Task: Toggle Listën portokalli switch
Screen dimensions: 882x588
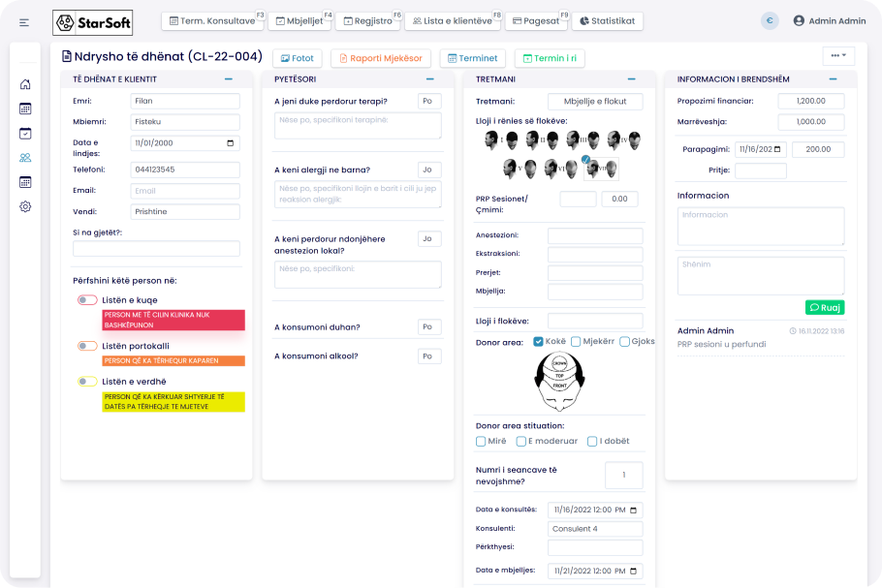Action: [87, 346]
